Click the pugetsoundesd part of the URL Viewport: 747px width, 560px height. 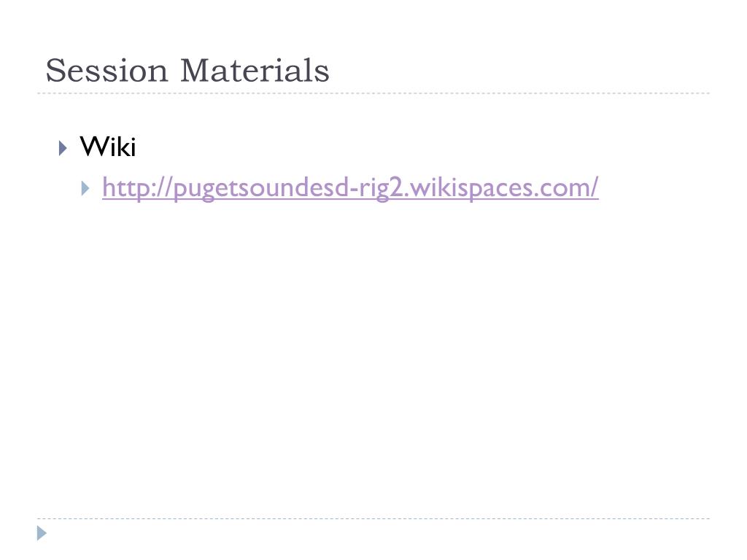261,189
